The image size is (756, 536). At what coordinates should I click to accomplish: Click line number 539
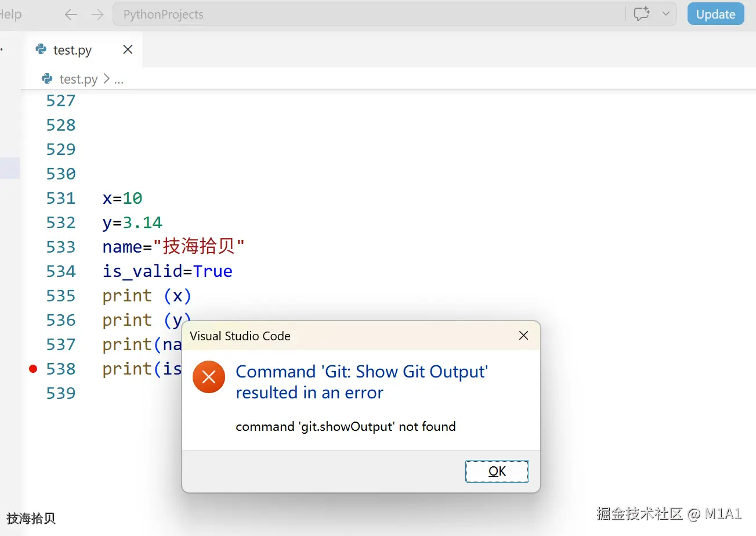tap(61, 394)
